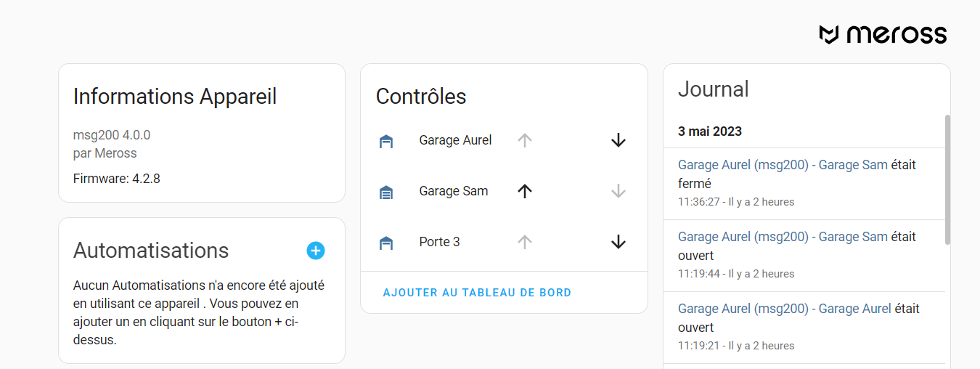Open the Porte 3 control entity name
This screenshot has height=369, width=980.
pos(439,242)
